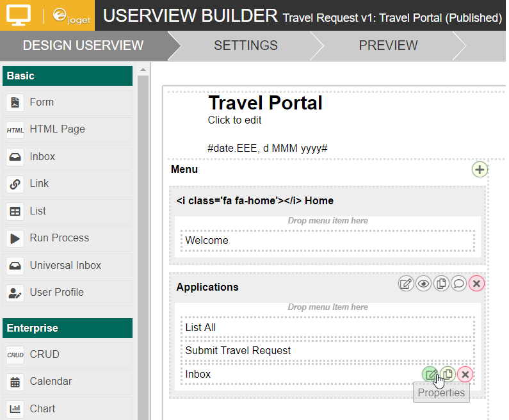Select the Universal Inbox element icon
The height and width of the screenshot is (420, 509).
[x=15, y=266]
